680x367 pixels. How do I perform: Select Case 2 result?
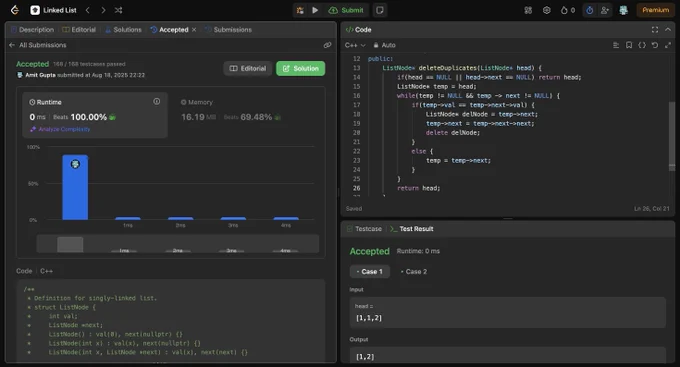pyautogui.click(x=414, y=272)
